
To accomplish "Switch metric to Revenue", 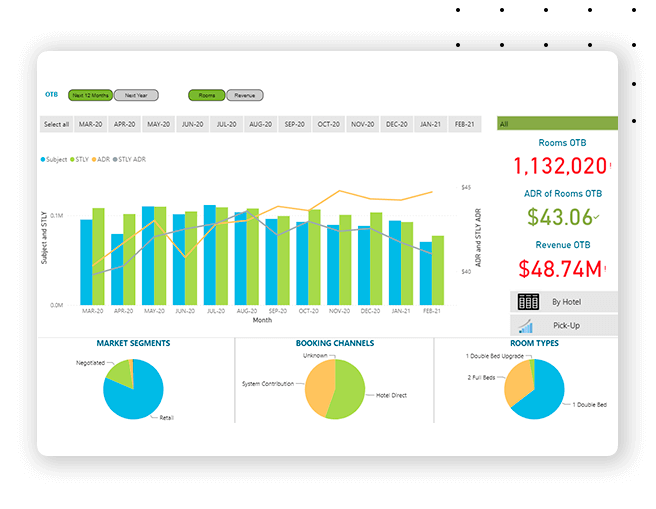I will pyautogui.click(x=245, y=95).
